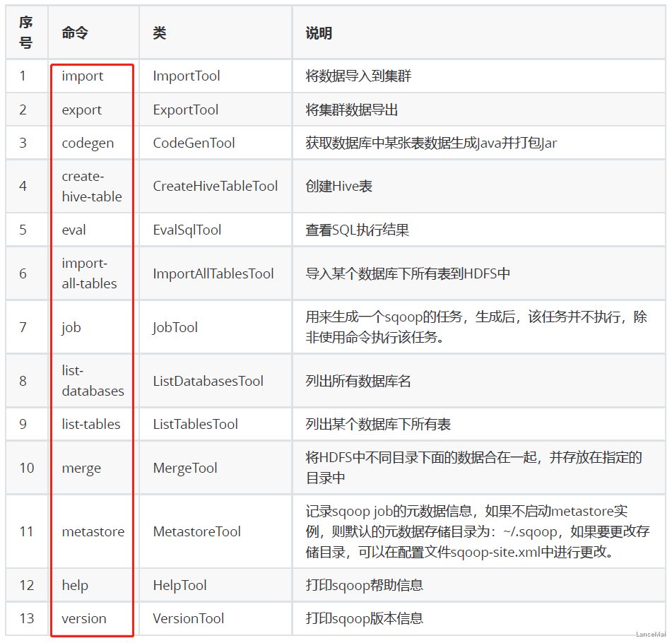Click sequence number 1 in import row
Image resolution: width=672 pixels, height=643 pixels.
pos(23,76)
